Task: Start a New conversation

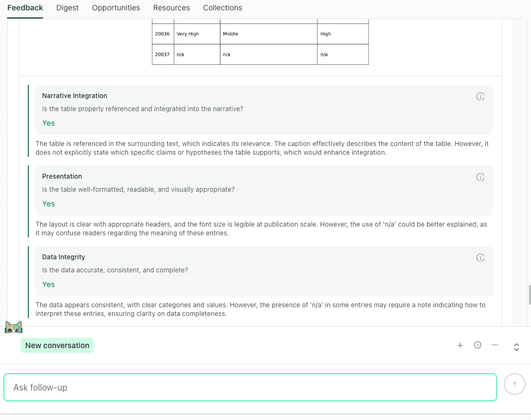Action: [57, 345]
